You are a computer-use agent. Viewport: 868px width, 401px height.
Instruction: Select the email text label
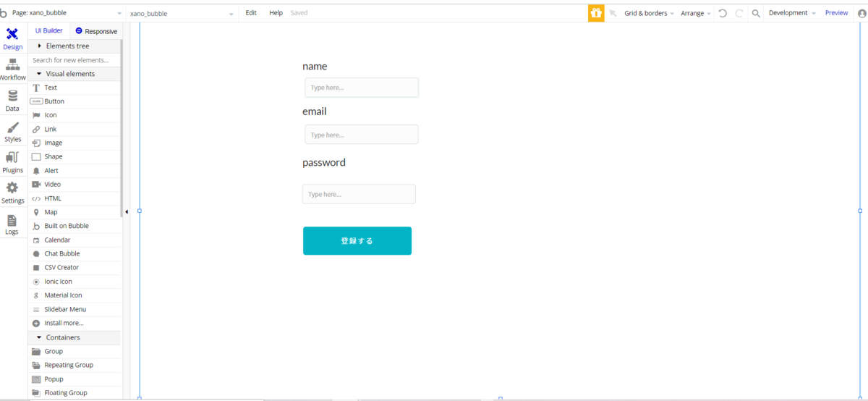pyautogui.click(x=315, y=111)
